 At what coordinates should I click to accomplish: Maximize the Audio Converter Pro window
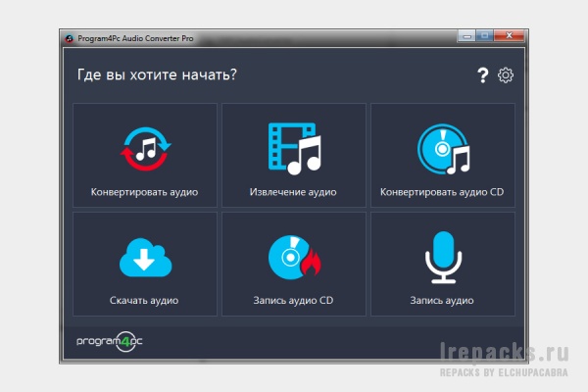pos(484,36)
